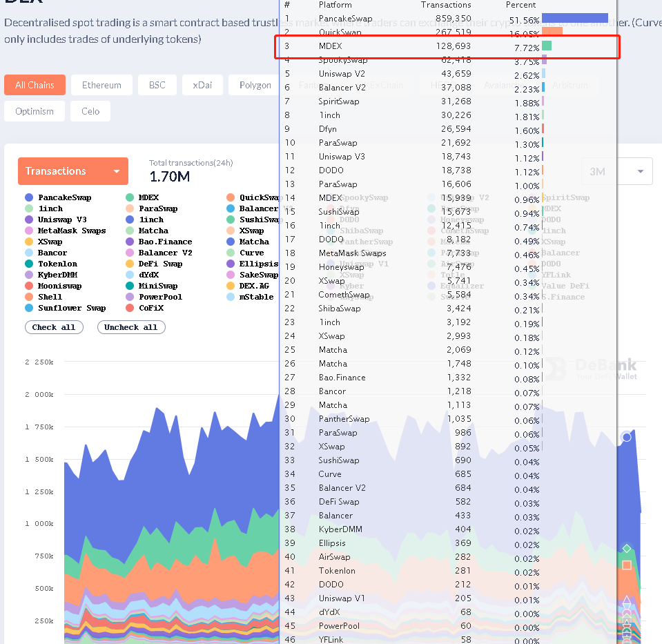Click the DeFi Swap yellow legend dot
The height and width of the screenshot is (644, 662).
130,264
